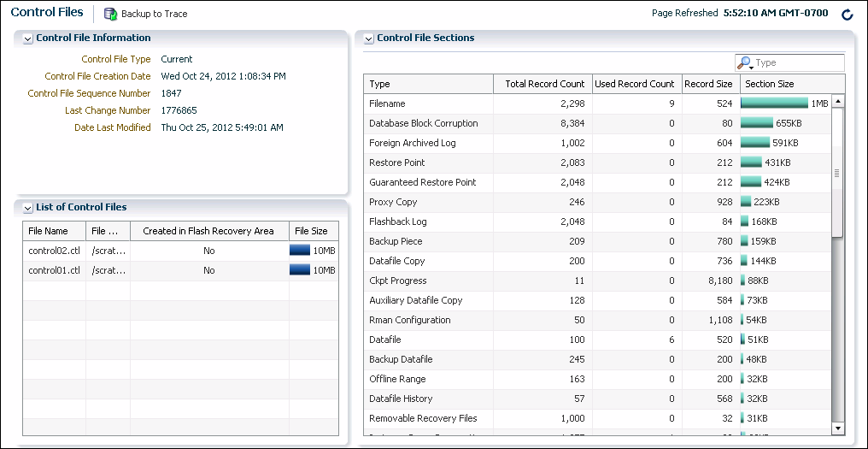The image size is (868, 449).
Task: Click the Backup to Trace button label
Action: click(154, 14)
